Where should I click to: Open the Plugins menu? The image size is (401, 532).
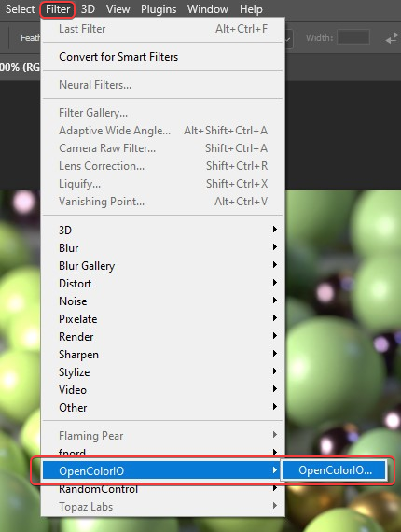[x=159, y=9]
